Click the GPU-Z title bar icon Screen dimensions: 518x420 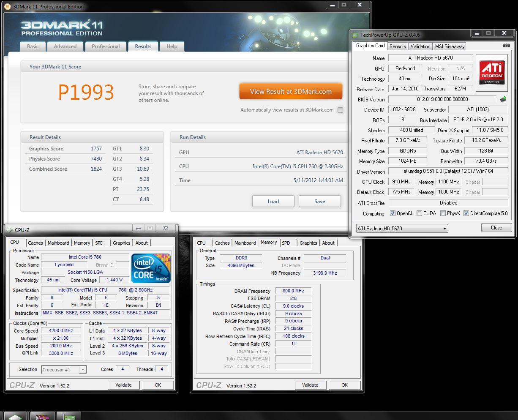pos(355,35)
